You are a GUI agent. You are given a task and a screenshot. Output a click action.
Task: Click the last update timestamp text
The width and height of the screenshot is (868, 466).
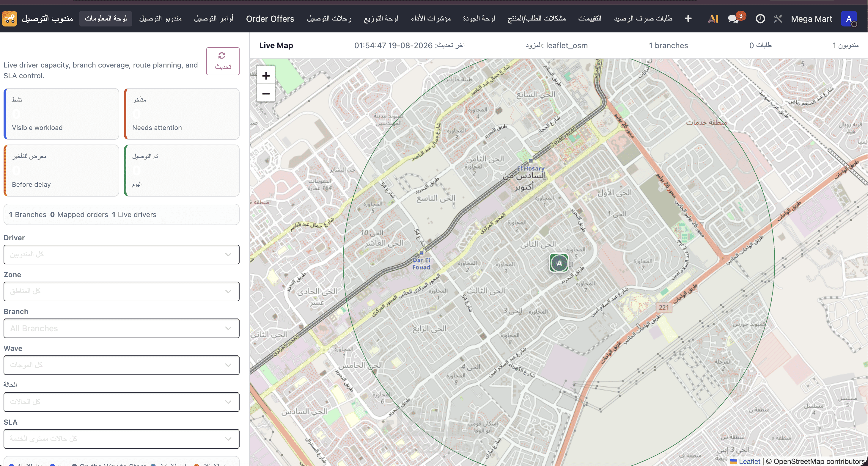[x=409, y=45]
